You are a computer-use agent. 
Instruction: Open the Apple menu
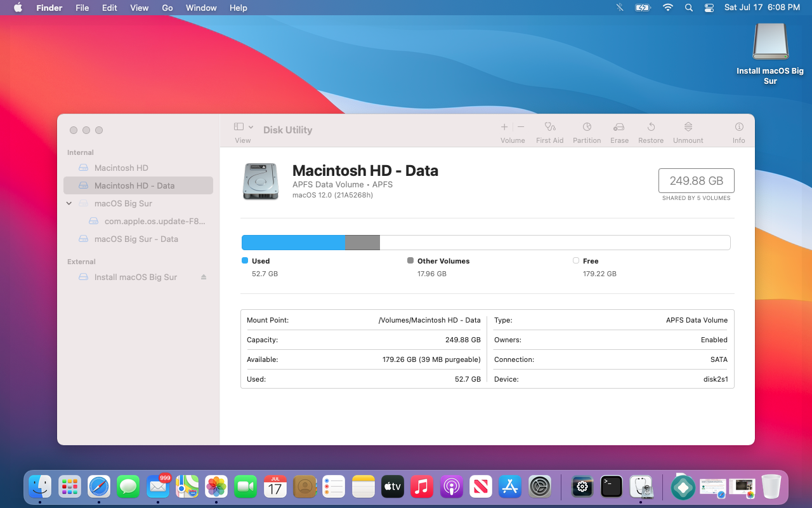click(18, 8)
